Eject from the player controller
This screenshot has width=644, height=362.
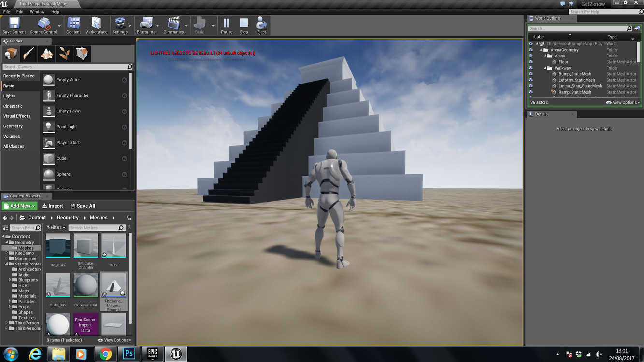click(261, 25)
